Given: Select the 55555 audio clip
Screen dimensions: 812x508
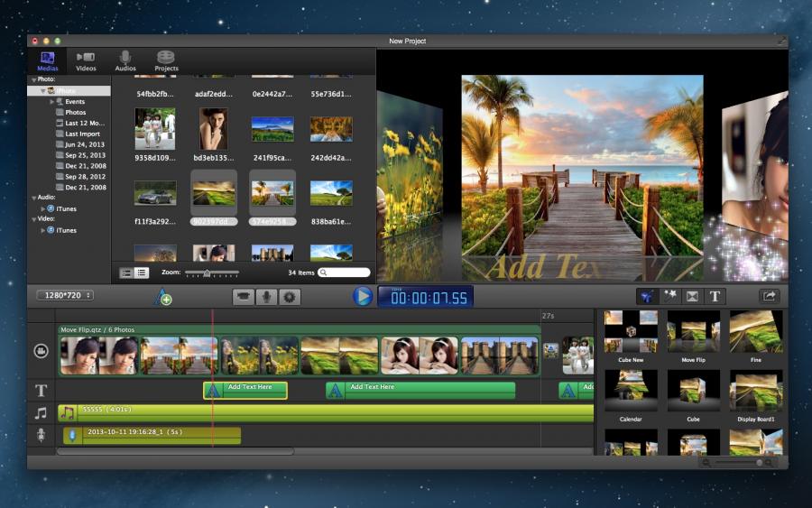Looking at the screenshot, I should [x=326, y=412].
